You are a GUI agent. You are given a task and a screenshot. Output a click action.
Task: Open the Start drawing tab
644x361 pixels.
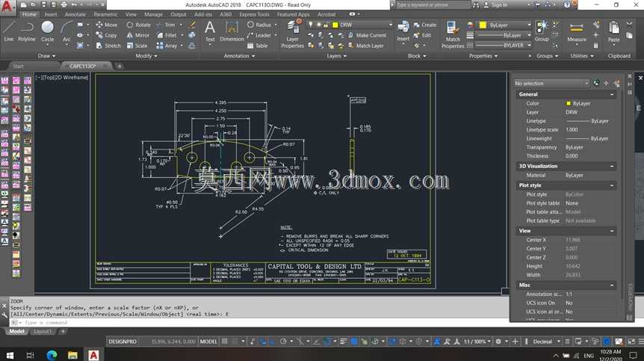[x=18, y=66]
